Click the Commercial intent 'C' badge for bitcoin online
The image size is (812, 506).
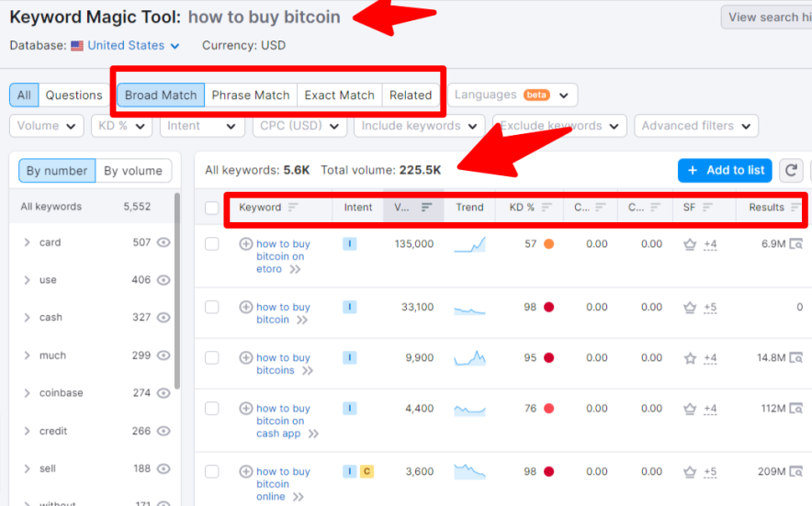[367, 471]
